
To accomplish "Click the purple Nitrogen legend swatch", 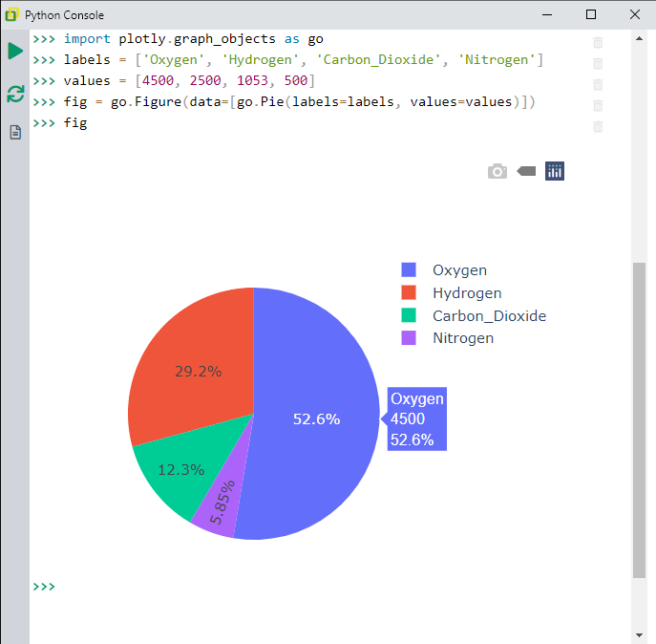I will click(409, 337).
